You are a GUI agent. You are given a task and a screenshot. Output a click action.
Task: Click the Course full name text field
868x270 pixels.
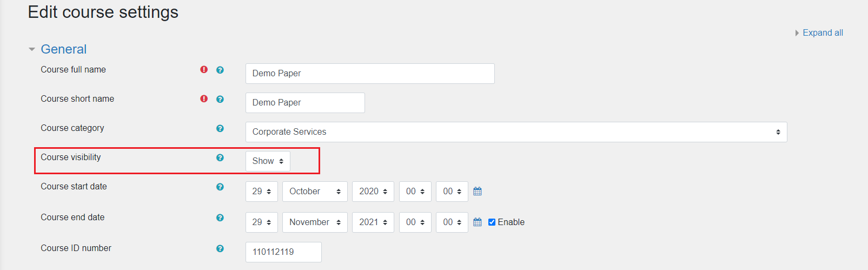pos(370,74)
